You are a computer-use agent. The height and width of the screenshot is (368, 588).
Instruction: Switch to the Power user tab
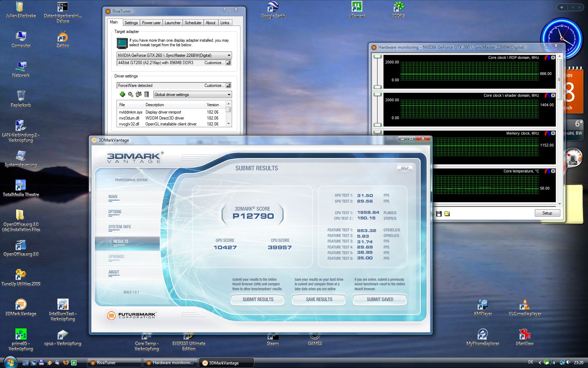tap(151, 23)
